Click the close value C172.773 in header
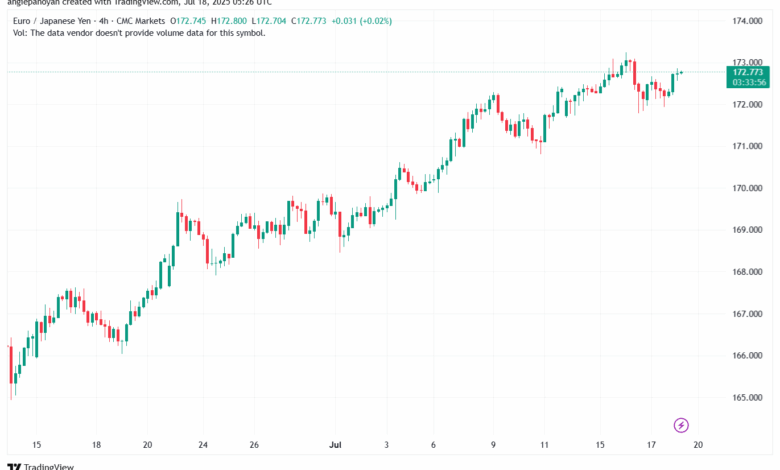The height and width of the screenshot is (470, 780). click(308, 21)
